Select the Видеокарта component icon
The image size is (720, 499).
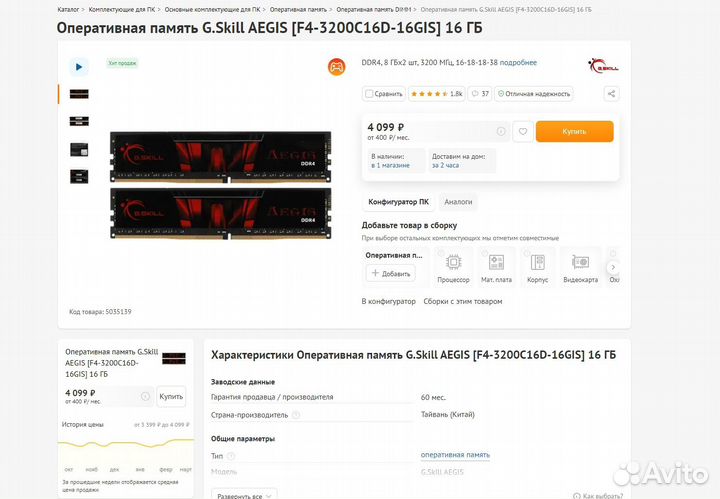pos(580,268)
